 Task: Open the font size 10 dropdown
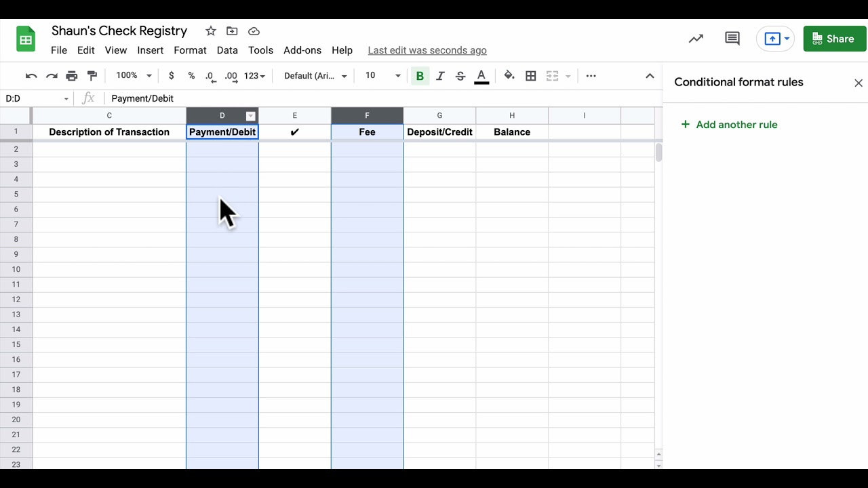pyautogui.click(x=383, y=76)
